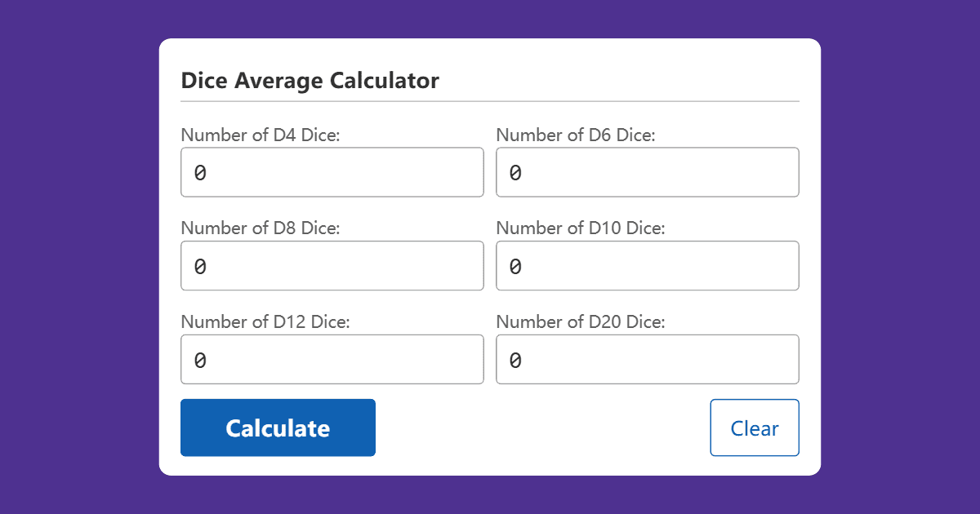Click inside the Number of D10 Dice field

point(648,265)
